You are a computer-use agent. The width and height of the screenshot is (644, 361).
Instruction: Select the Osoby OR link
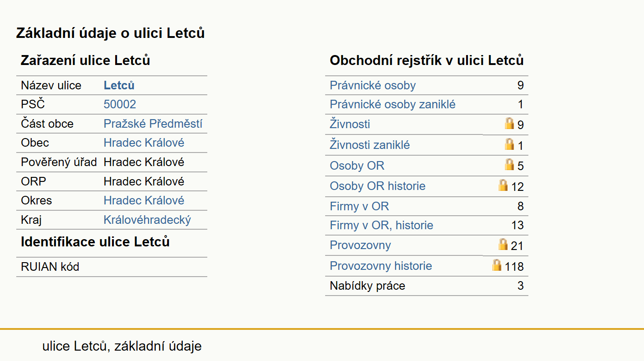(357, 166)
